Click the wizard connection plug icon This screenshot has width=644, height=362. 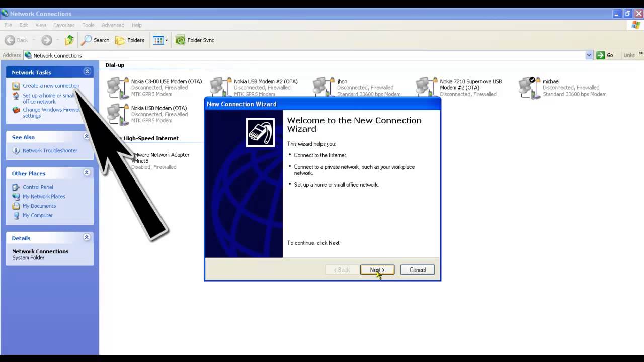tap(260, 132)
